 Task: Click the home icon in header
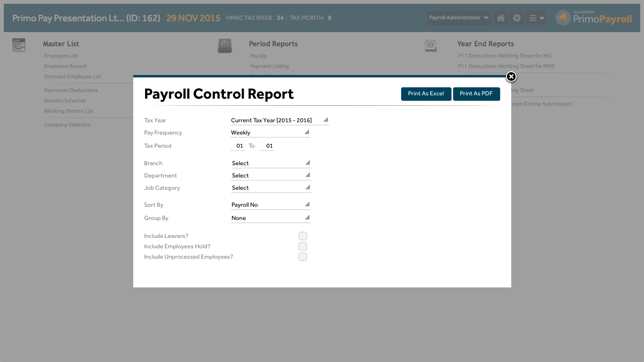click(501, 18)
